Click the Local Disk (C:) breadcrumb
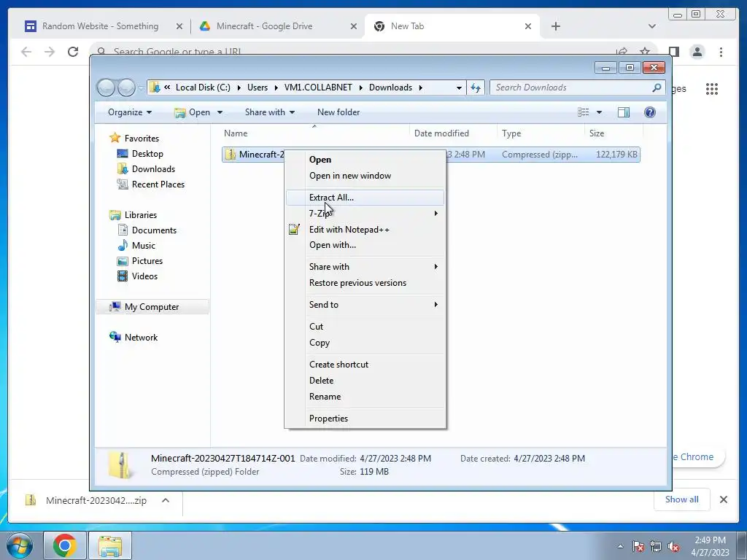 tap(203, 87)
